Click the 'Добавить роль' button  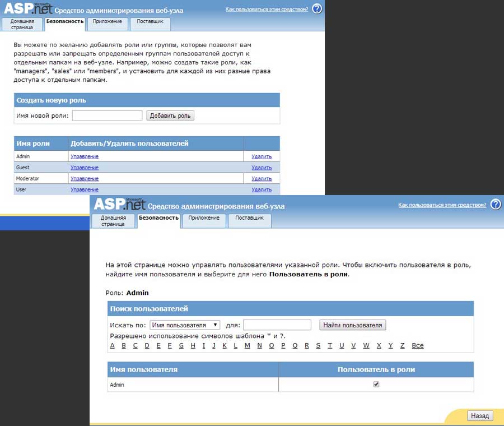(x=170, y=115)
